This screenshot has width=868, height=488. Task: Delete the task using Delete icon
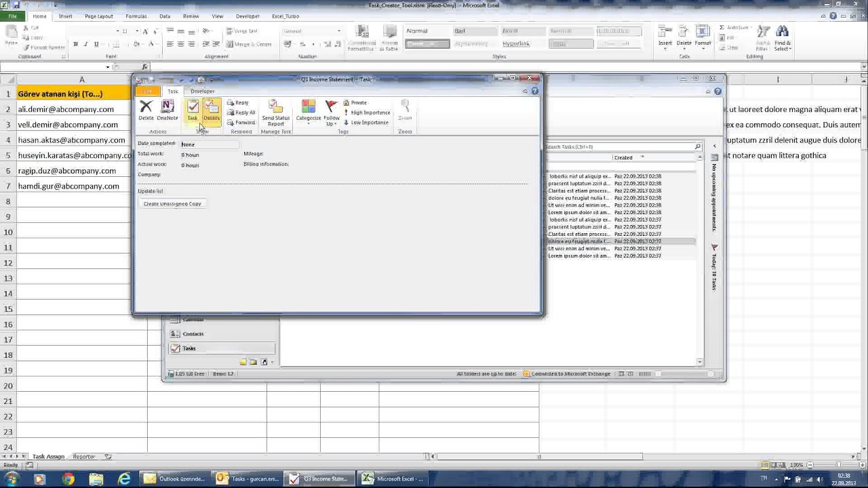click(146, 110)
